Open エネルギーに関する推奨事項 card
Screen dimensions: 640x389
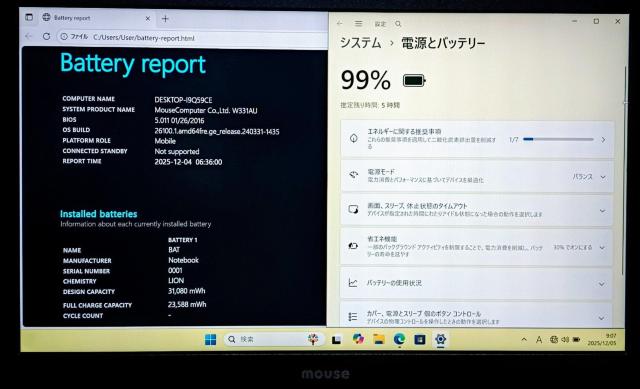[x=477, y=139]
